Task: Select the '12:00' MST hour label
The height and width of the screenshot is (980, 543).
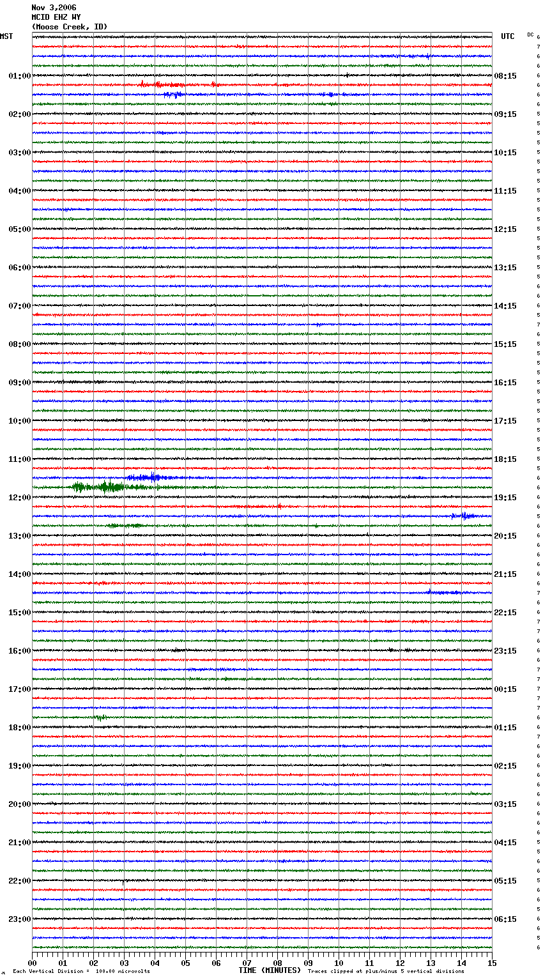Action: pyautogui.click(x=20, y=498)
